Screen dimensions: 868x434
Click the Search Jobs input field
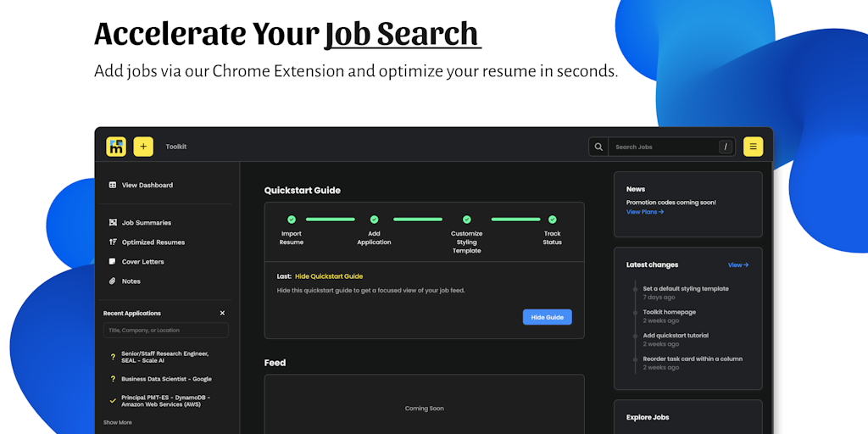pos(665,147)
